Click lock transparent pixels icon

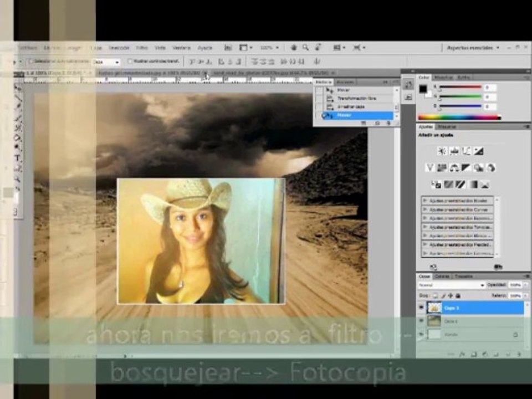436,295
